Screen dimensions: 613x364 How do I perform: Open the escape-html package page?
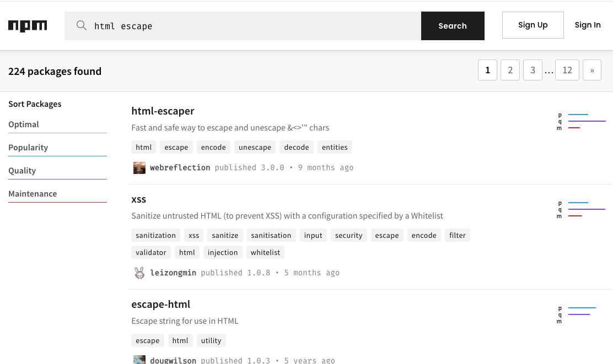coord(160,304)
